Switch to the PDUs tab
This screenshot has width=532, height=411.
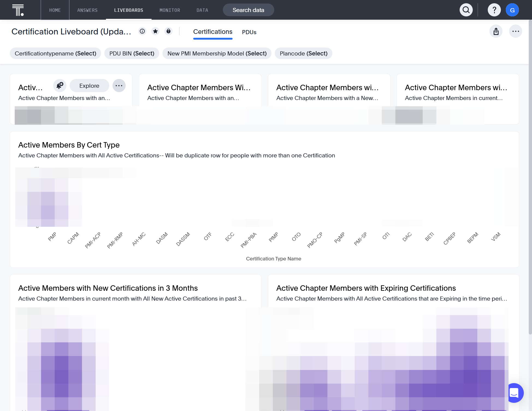pos(249,32)
